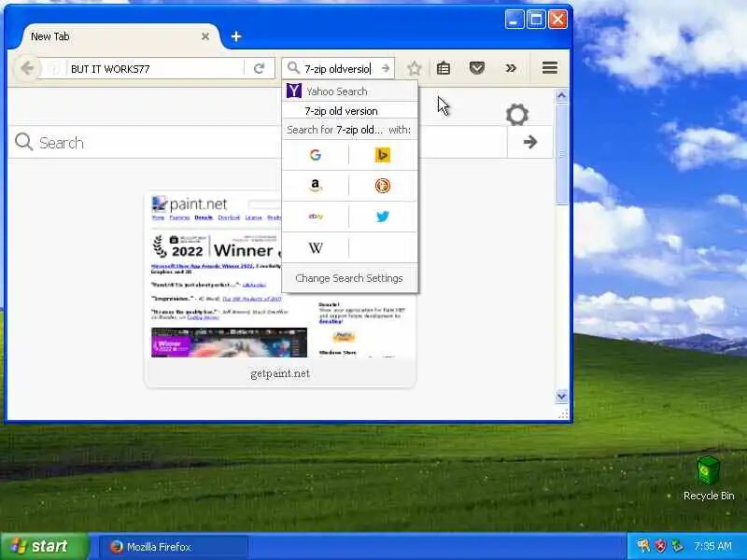The width and height of the screenshot is (747, 560).
Task: Reload the page with the refresh icon
Action: tap(259, 68)
